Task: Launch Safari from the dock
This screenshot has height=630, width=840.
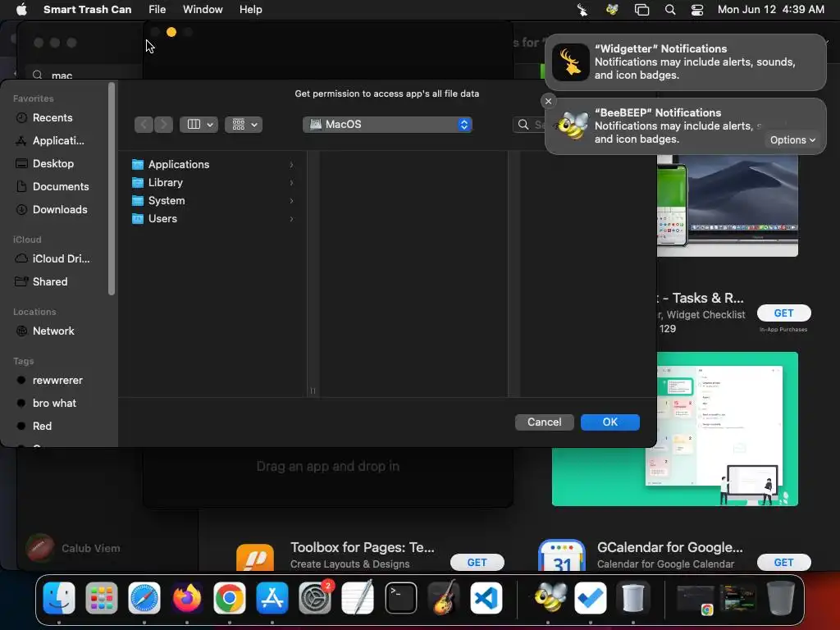Action: click(x=144, y=597)
